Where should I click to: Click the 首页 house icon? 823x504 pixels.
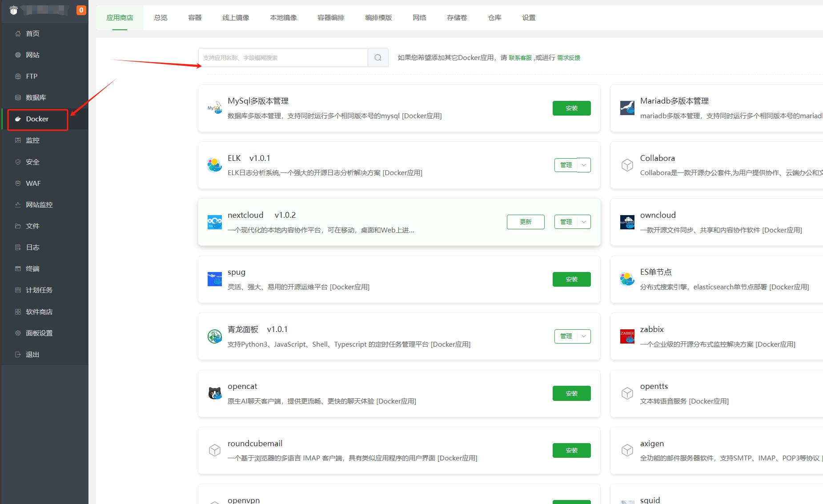pyautogui.click(x=18, y=33)
